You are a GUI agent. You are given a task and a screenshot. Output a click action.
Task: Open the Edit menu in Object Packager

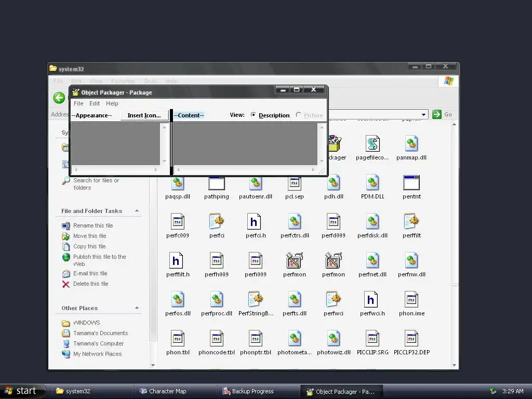(95, 103)
